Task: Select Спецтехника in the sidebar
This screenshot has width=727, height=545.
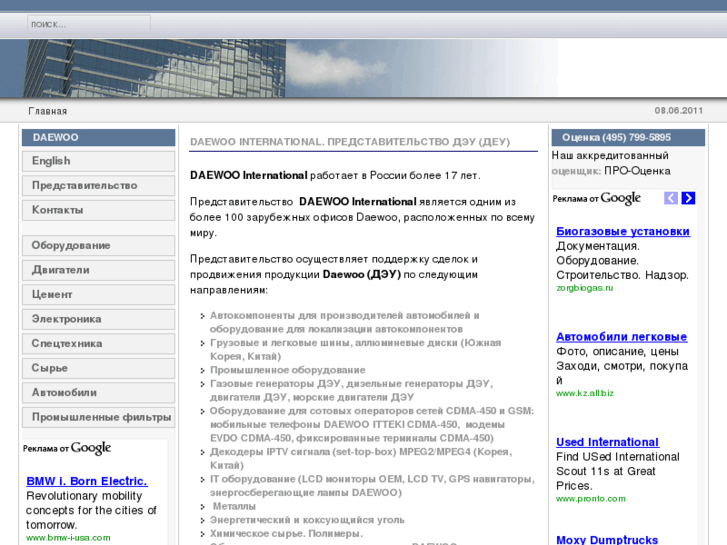Action: coord(98,344)
